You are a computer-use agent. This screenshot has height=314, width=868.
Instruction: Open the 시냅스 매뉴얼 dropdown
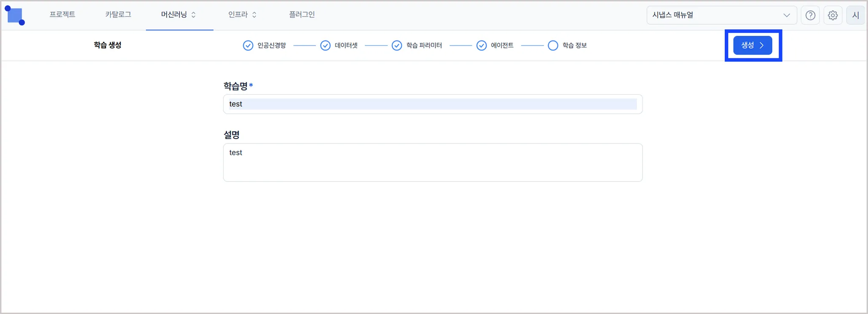pyautogui.click(x=721, y=15)
